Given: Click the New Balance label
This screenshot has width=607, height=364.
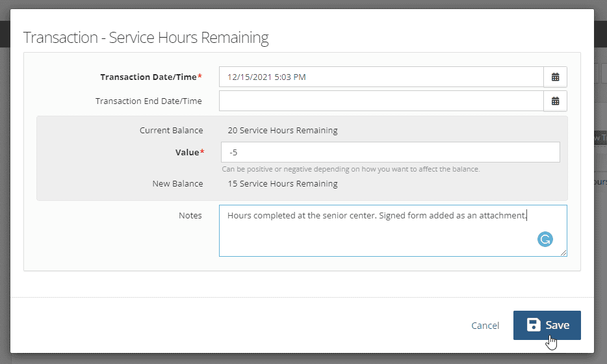Looking at the screenshot, I should (177, 183).
